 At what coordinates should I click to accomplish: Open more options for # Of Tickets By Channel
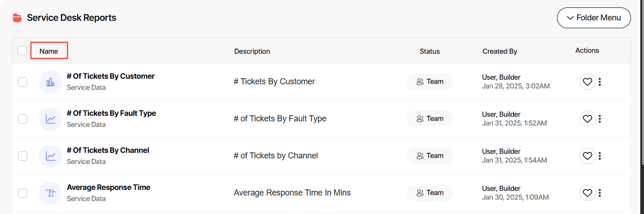(x=600, y=156)
